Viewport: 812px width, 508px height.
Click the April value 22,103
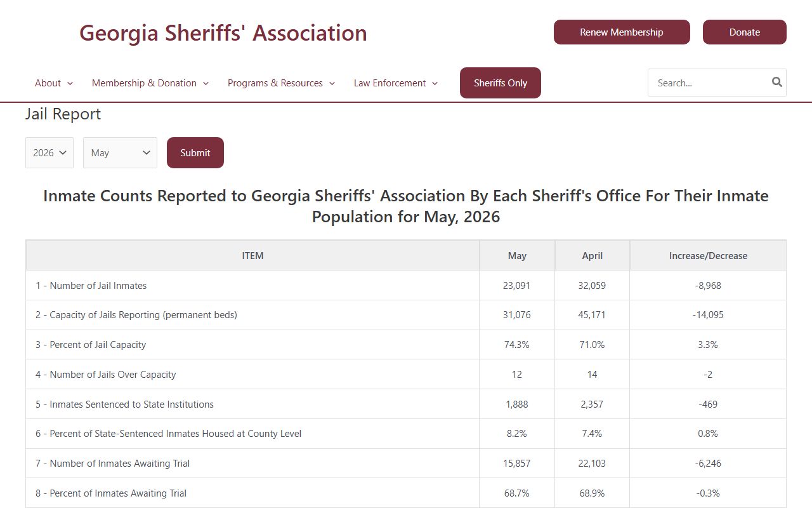[592, 464]
